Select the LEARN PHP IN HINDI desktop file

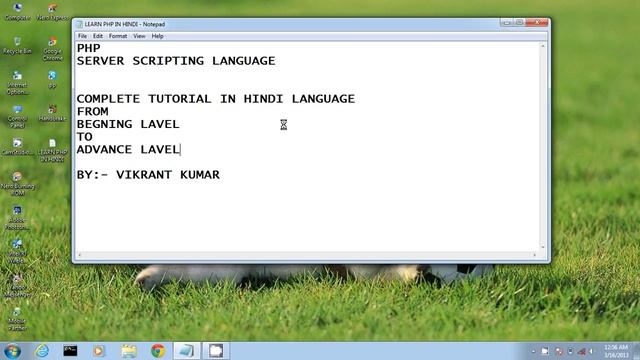(x=52, y=150)
